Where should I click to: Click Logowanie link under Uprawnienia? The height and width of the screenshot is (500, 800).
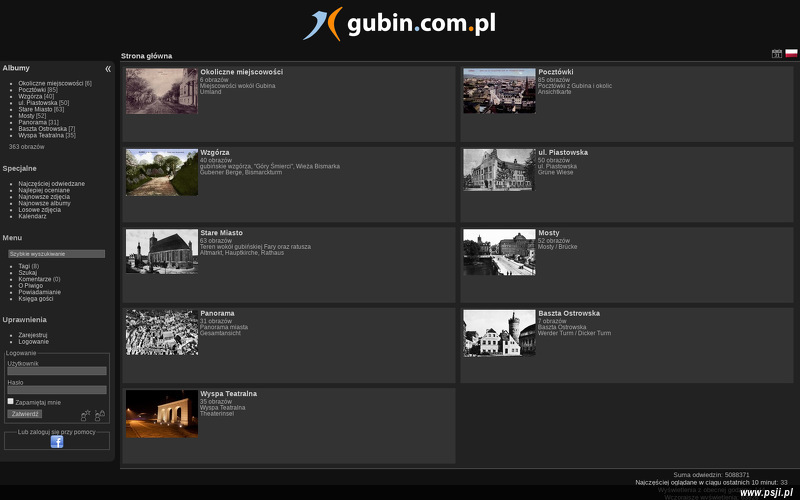click(x=34, y=342)
